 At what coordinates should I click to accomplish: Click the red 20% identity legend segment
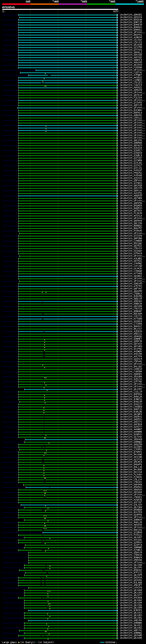tap(16, 4)
